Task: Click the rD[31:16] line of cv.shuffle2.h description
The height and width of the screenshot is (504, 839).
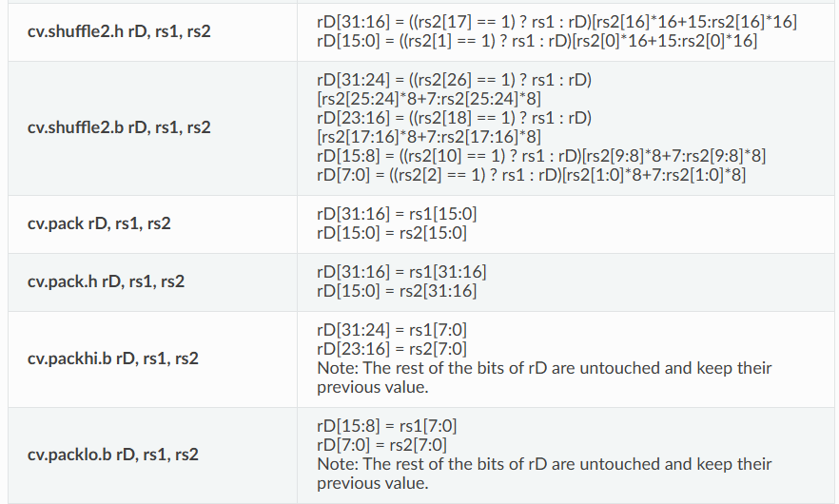Action: tap(556, 22)
